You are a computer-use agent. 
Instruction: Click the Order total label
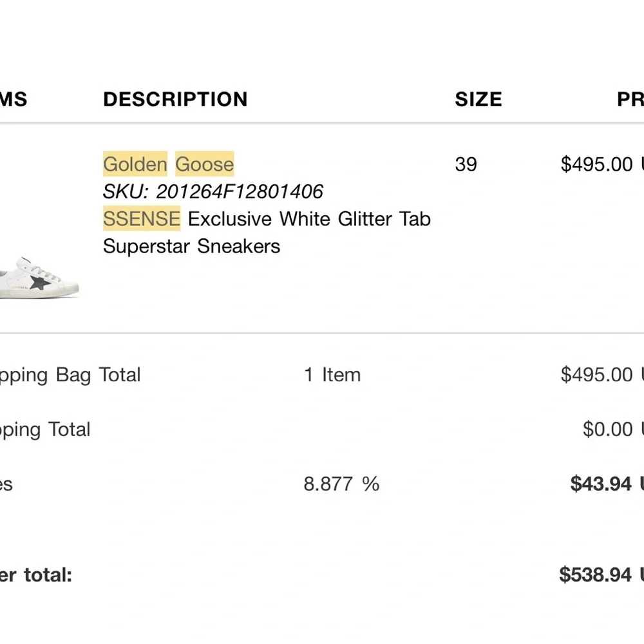(36, 574)
